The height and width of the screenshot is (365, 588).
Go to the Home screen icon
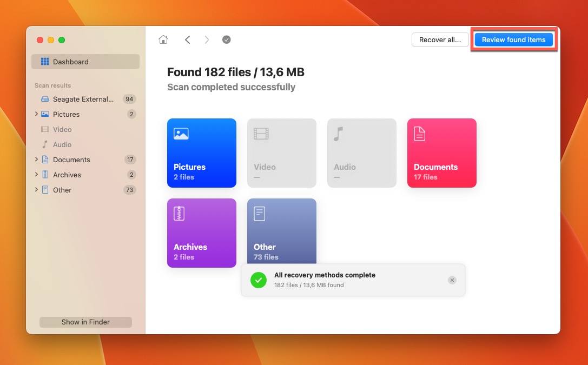coord(163,39)
